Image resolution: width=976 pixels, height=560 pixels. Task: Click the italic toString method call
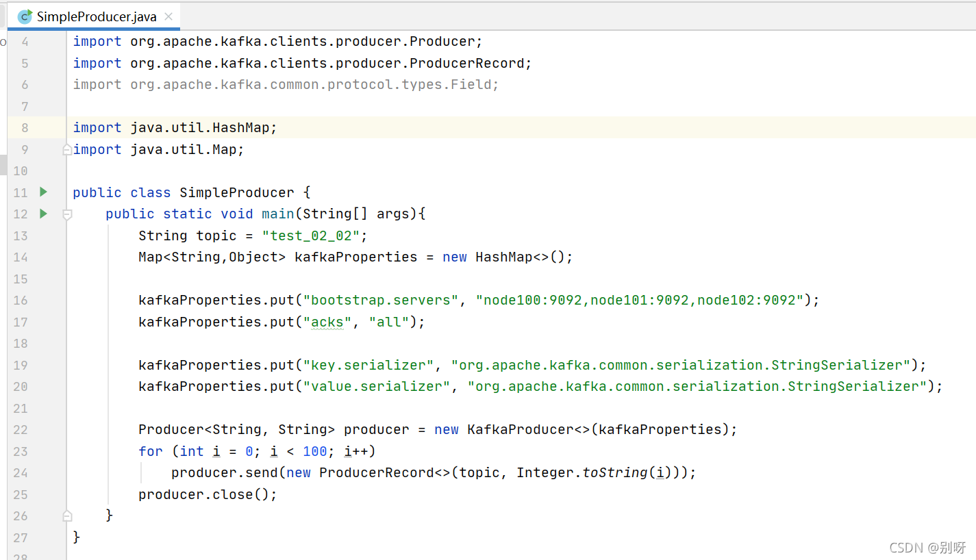click(614, 472)
